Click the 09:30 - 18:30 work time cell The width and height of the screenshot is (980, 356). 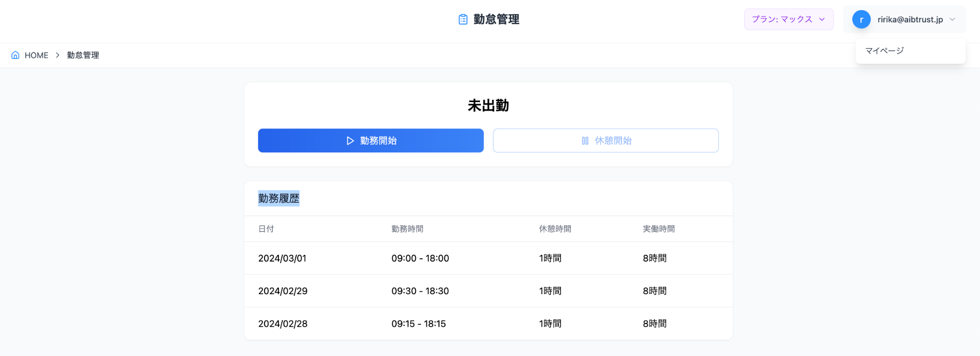420,291
